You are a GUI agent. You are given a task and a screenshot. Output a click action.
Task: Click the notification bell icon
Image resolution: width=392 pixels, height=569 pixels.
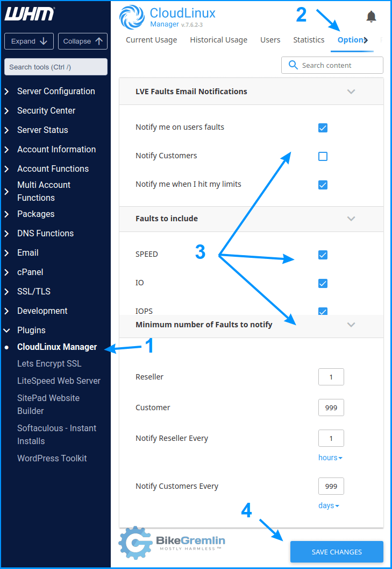click(371, 16)
